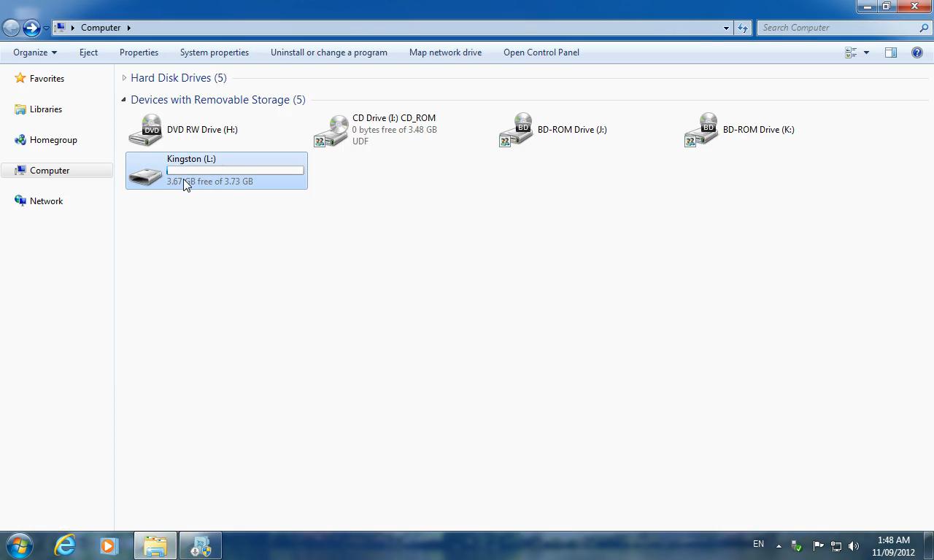The height and width of the screenshot is (560, 934).
Task: Expand the Hard Disk Drives group
Action: 124,78
